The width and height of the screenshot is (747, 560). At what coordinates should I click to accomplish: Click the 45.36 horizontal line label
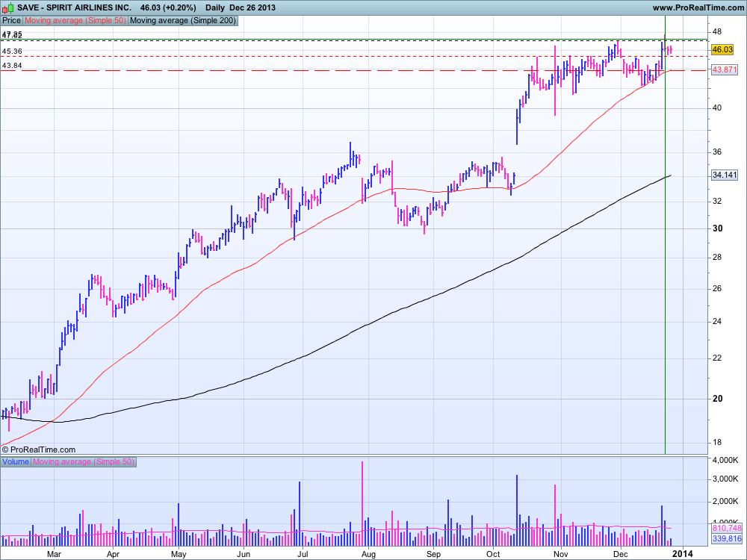(x=12, y=51)
